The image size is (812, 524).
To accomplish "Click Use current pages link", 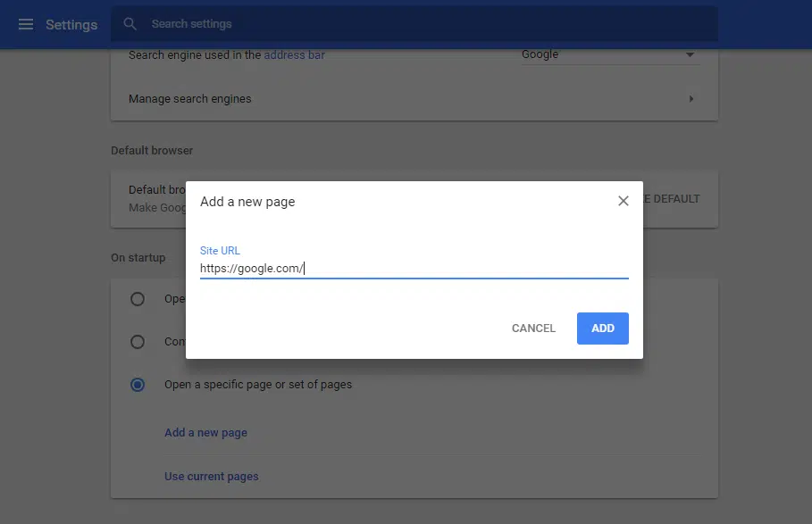I will tap(211, 476).
